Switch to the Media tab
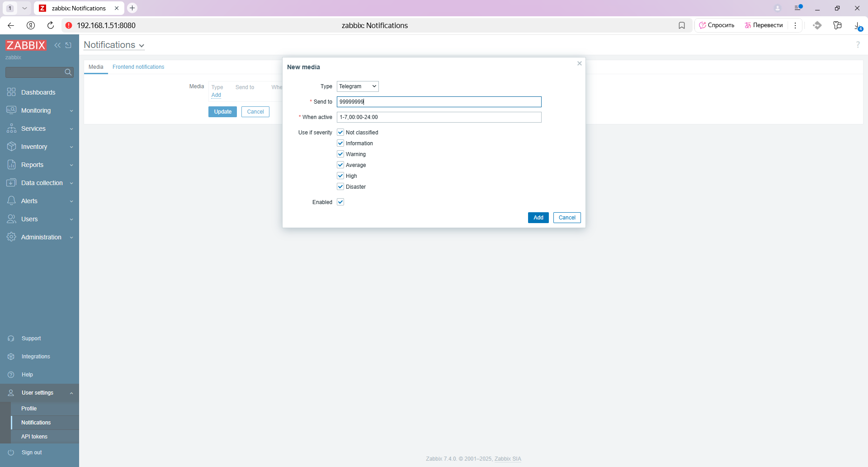 (96, 67)
